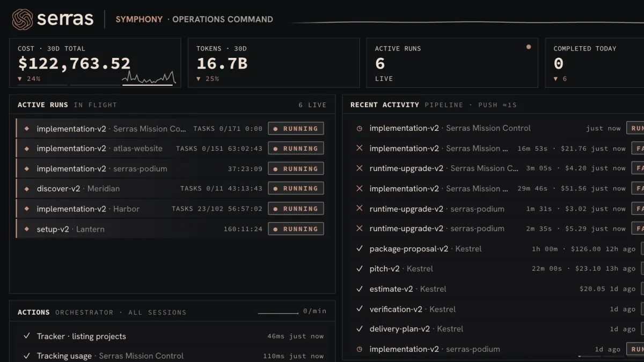Click the clock icon beside the '1d ago' serras-podium activity
The height and width of the screenshot is (362, 644).
click(360, 349)
